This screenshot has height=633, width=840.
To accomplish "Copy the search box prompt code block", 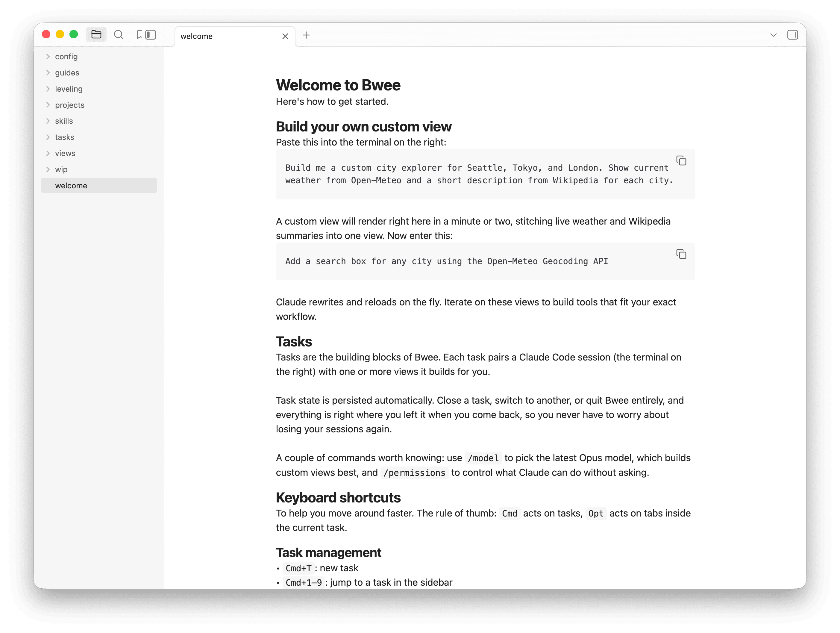I will click(x=681, y=254).
